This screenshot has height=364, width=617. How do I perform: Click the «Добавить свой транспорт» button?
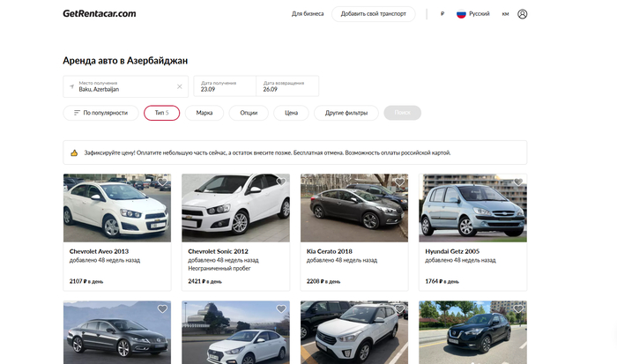point(373,14)
